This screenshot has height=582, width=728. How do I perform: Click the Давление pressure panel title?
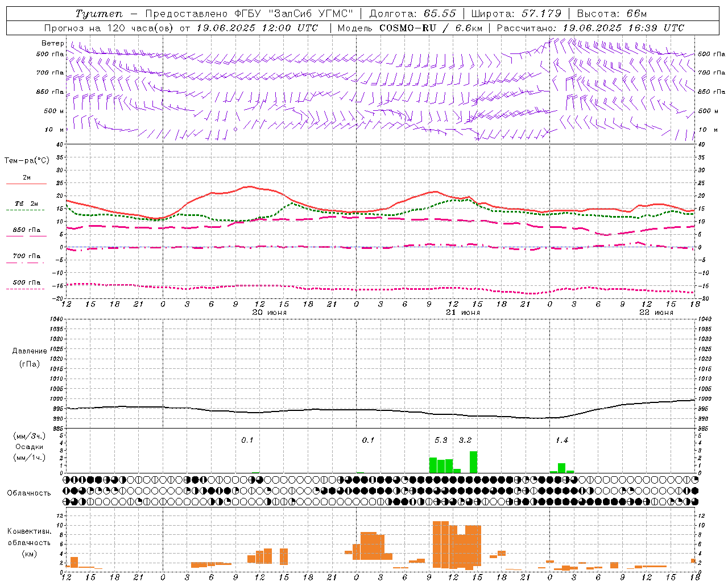[30, 351]
